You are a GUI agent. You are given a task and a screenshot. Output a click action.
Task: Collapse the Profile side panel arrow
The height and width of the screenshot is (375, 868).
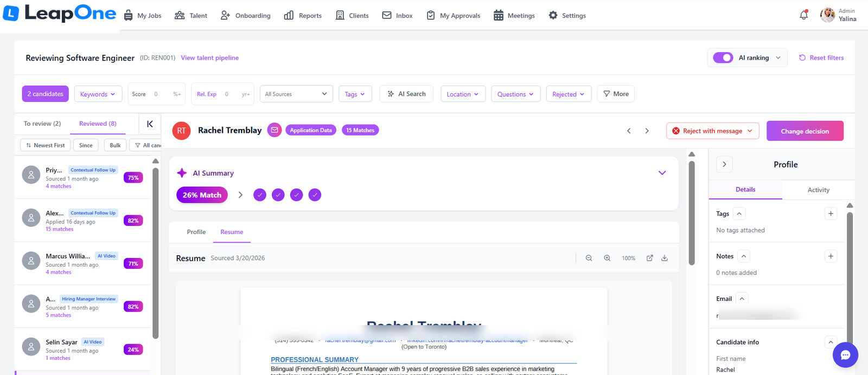(724, 164)
